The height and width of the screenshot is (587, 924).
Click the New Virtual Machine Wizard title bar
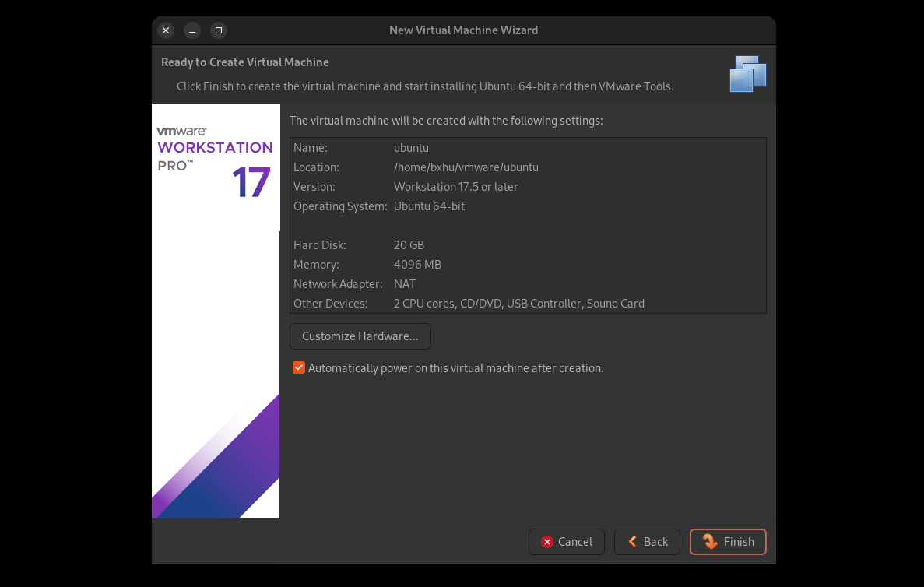(463, 30)
